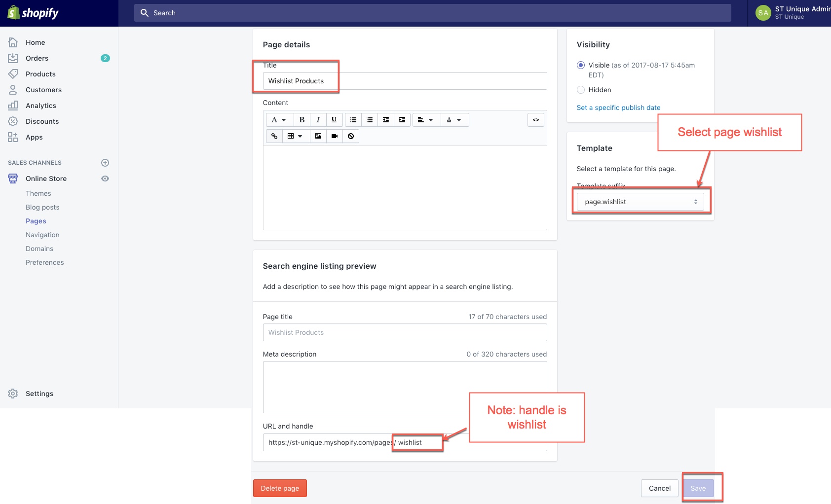The width and height of the screenshot is (831, 504).
Task: Insert a numbered list
Action: (370, 120)
